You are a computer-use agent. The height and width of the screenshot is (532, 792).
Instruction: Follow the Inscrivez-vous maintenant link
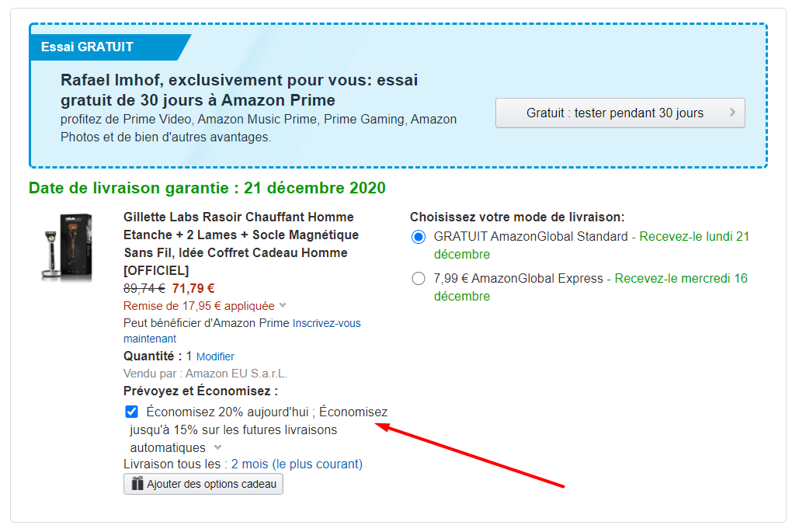[x=326, y=323]
